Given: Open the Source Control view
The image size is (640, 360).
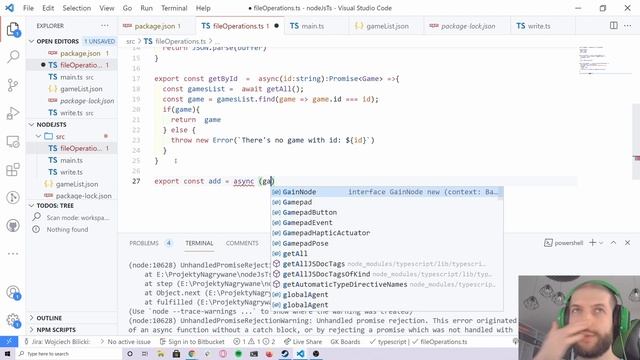Looking at the screenshot, I should click(13, 85).
